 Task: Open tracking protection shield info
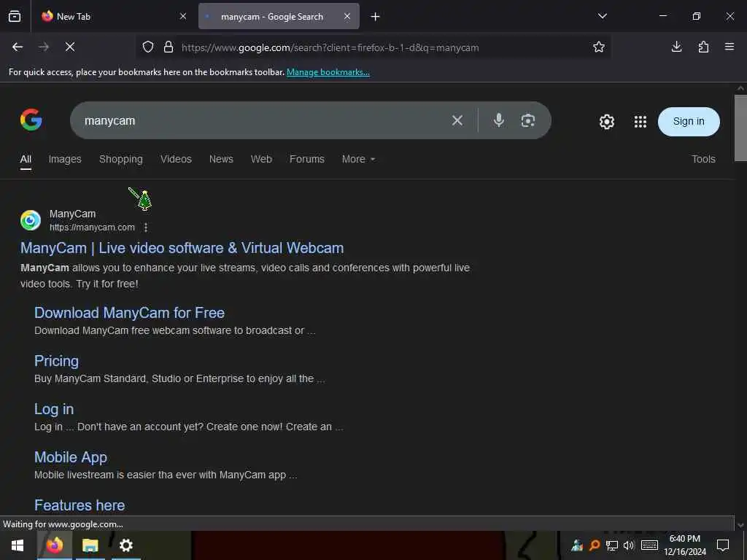tap(148, 47)
